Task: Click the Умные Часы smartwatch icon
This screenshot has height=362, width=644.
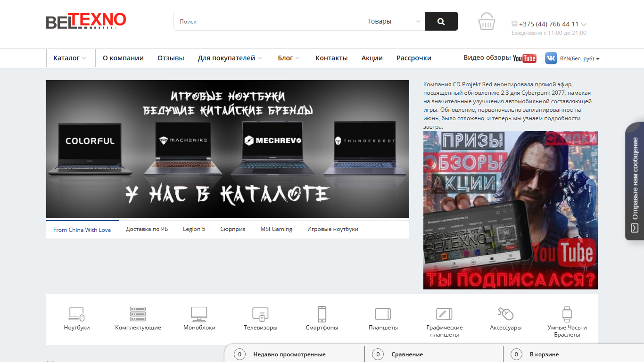Action: pyautogui.click(x=567, y=314)
